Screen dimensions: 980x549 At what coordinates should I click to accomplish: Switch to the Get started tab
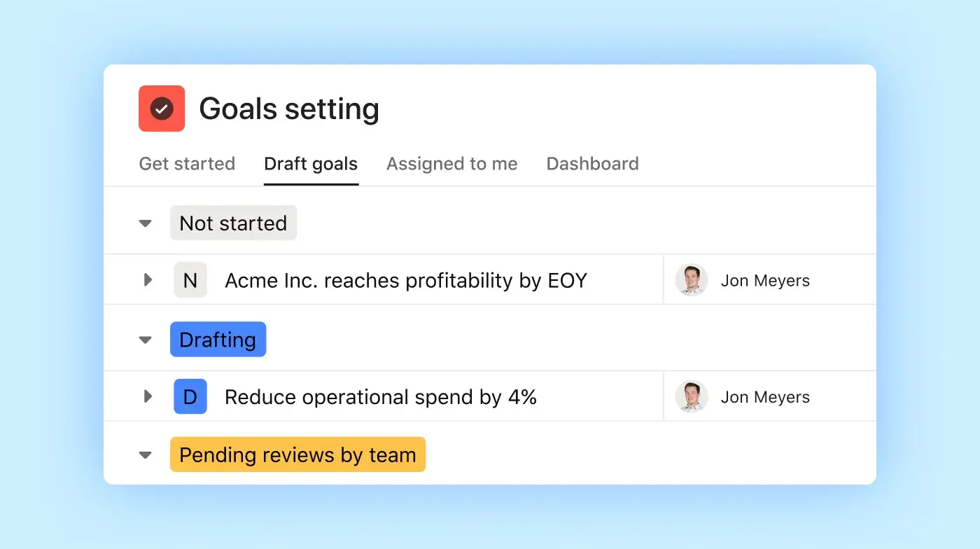pyautogui.click(x=187, y=163)
